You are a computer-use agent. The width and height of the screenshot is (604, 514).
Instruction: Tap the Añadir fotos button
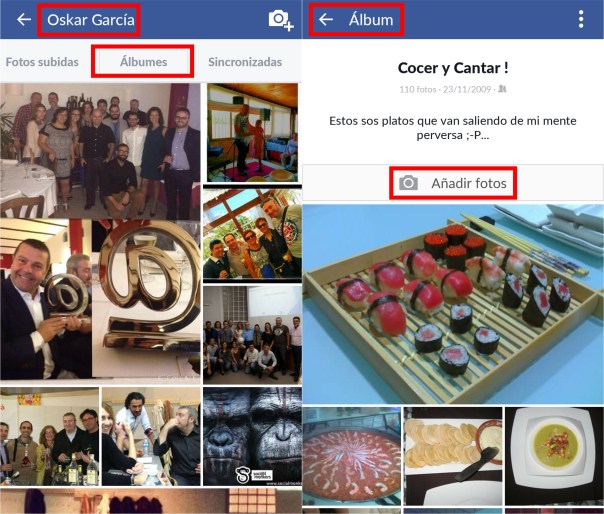tap(453, 183)
